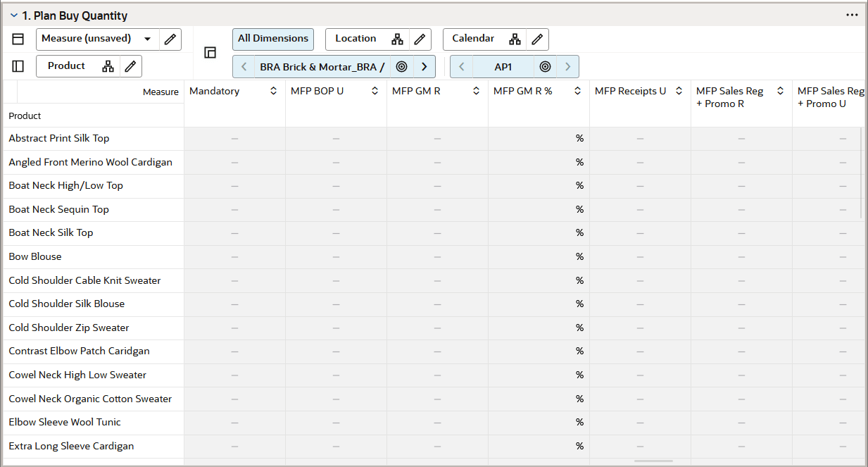The image size is (868, 467).
Task: Toggle sorting on the Mandatory column
Action: (x=275, y=90)
